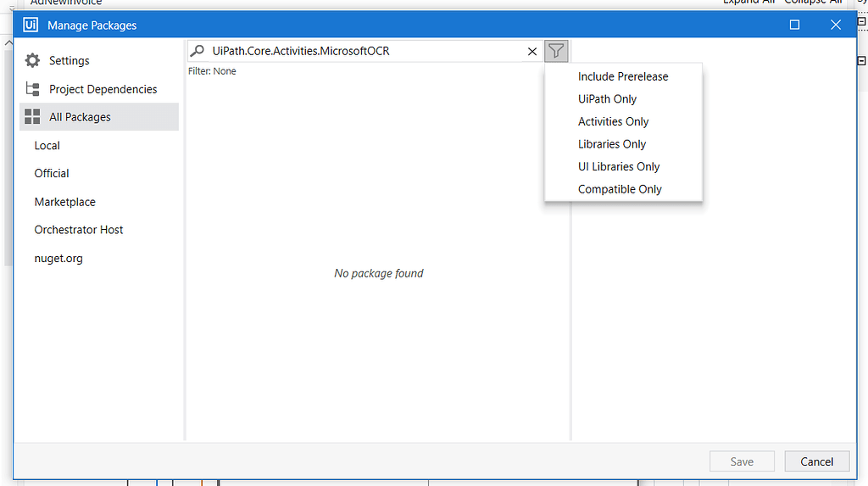Click the Cancel button
Screen dimensions: 868x486
pyautogui.click(x=816, y=461)
